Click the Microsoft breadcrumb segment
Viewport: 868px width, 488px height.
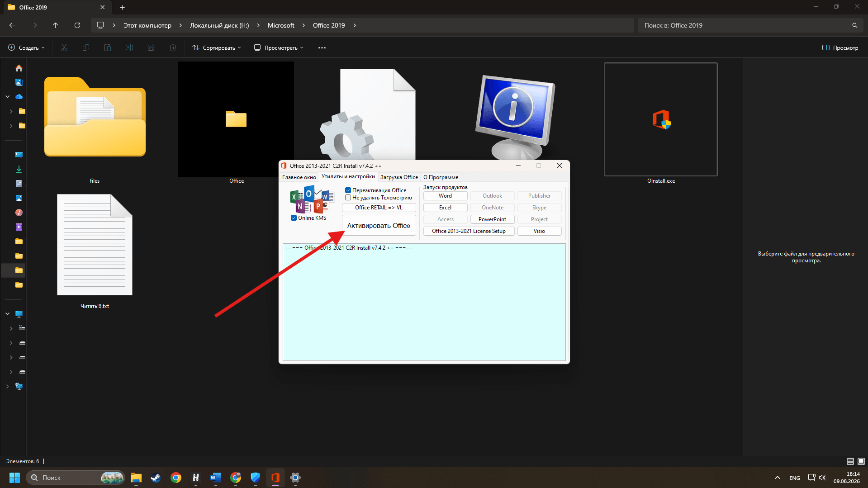(281, 25)
